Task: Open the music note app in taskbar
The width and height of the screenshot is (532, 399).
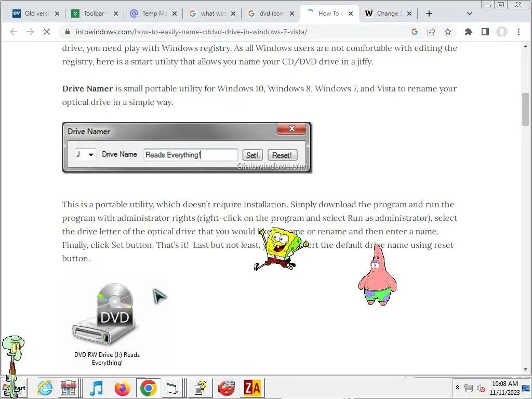Action: pos(96,388)
